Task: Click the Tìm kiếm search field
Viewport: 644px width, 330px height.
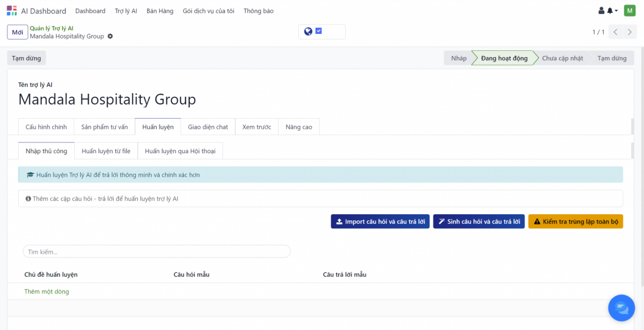Action: [157, 251]
